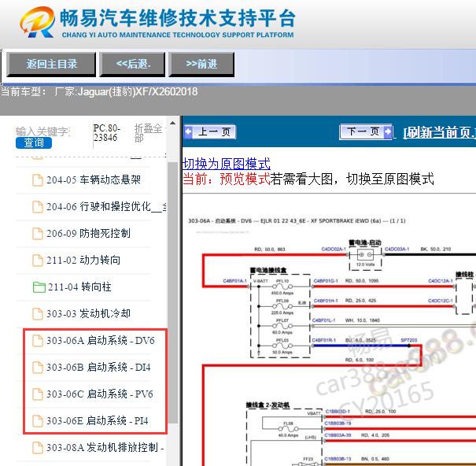Image resolution: width=476 pixels, height=466 pixels.
Task: Click the left arrow icon on 上一页
Action: point(189,131)
